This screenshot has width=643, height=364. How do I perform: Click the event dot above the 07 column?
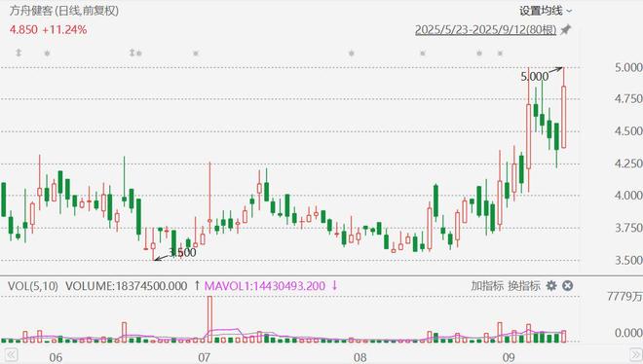point(196,54)
